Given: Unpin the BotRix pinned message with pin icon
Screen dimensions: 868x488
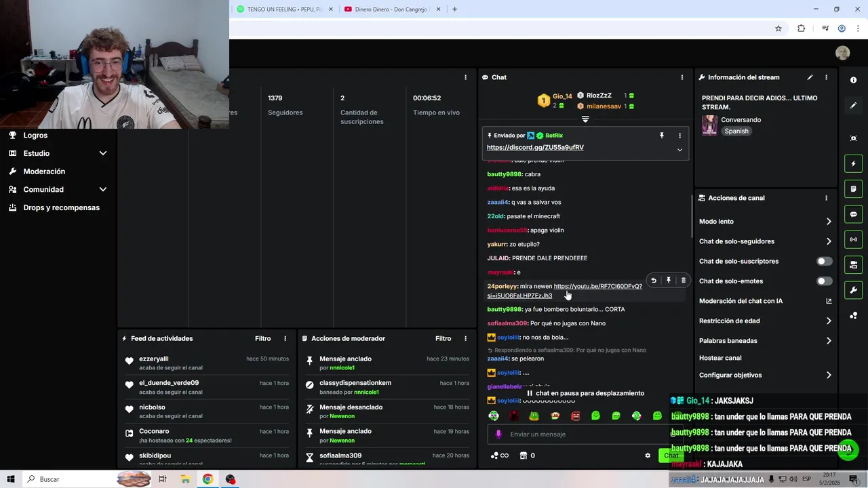Looking at the screenshot, I should tap(662, 136).
